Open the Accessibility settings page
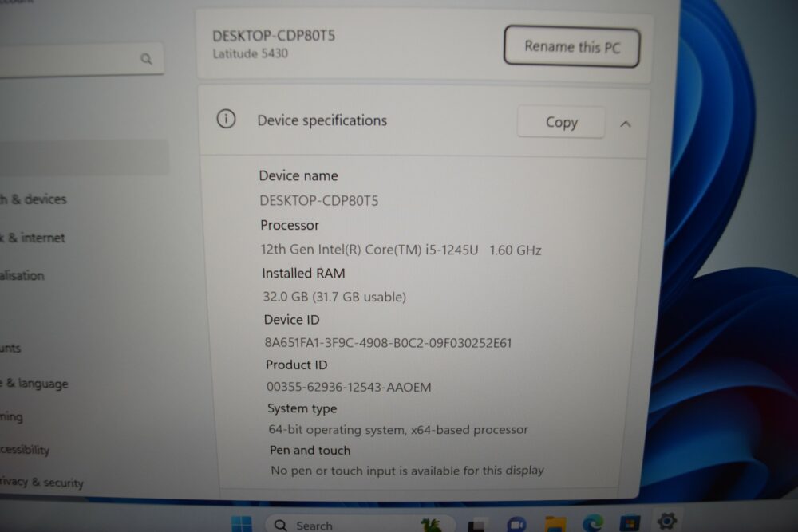 click(x=25, y=450)
